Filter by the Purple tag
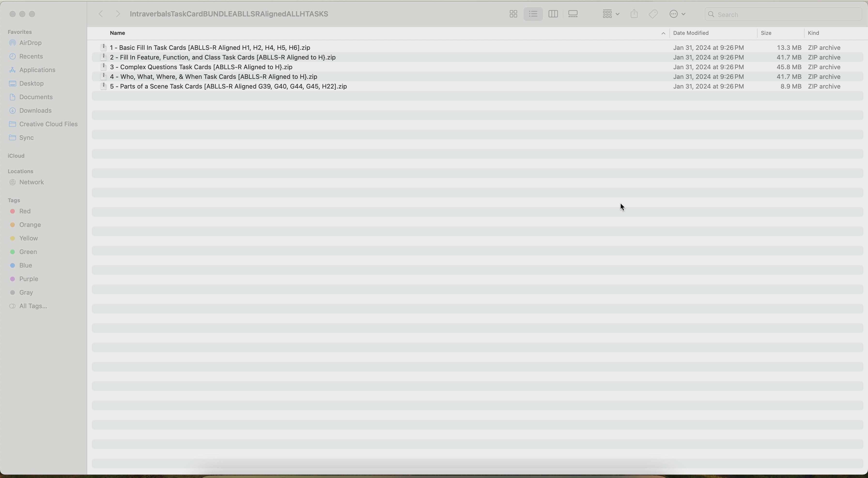Image resolution: width=868 pixels, height=478 pixels. tap(29, 279)
